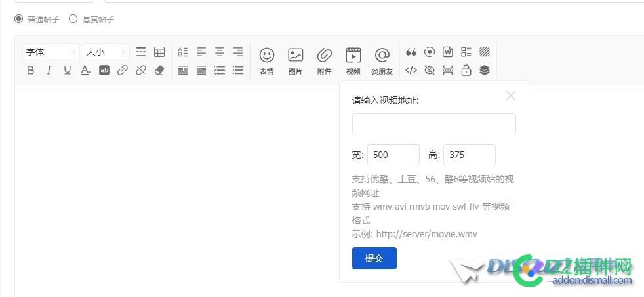Click the padlock password icon
The width and height of the screenshot is (644, 297).
tap(466, 70)
